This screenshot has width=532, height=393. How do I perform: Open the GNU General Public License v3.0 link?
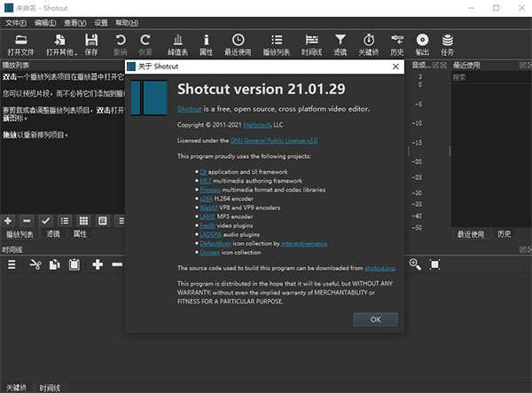coord(274,140)
